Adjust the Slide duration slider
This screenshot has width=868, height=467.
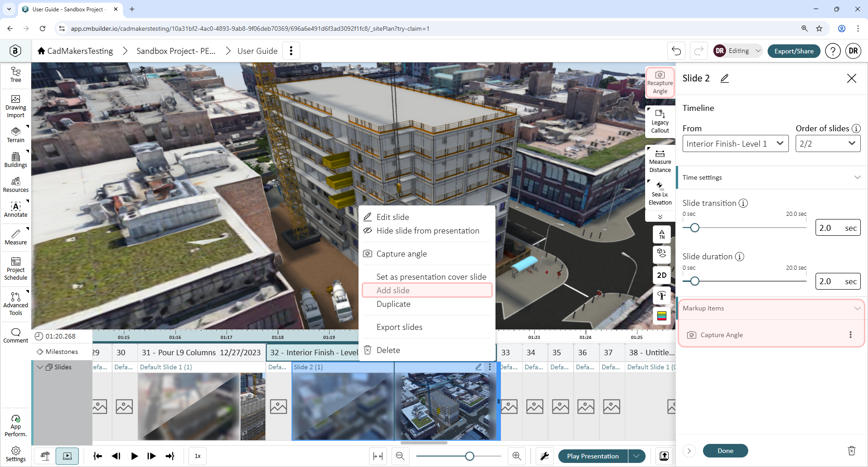[695, 281]
